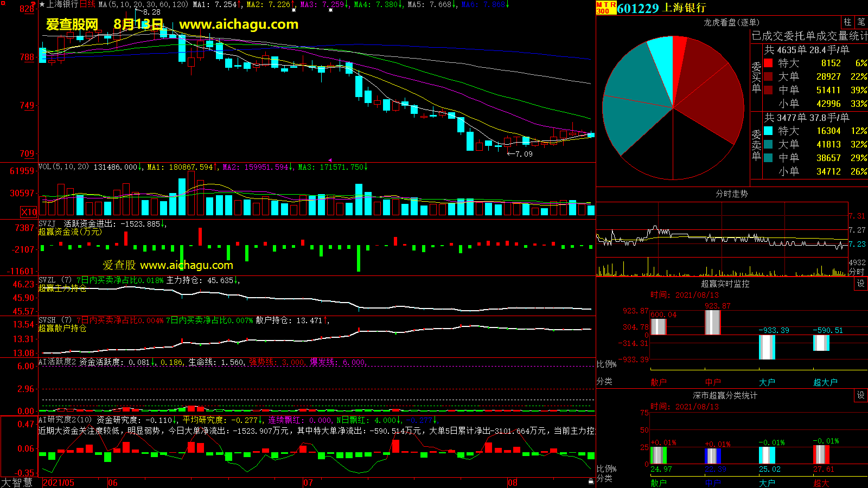Click the X10 volume scale icon
This screenshot has width=868, height=488.
click(29, 212)
